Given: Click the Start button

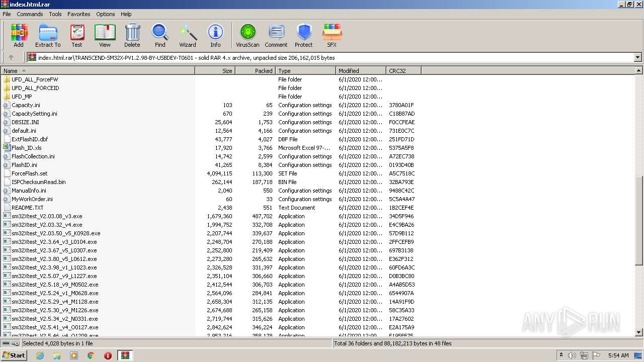Looking at the screenshot, I should pos(14,355).
